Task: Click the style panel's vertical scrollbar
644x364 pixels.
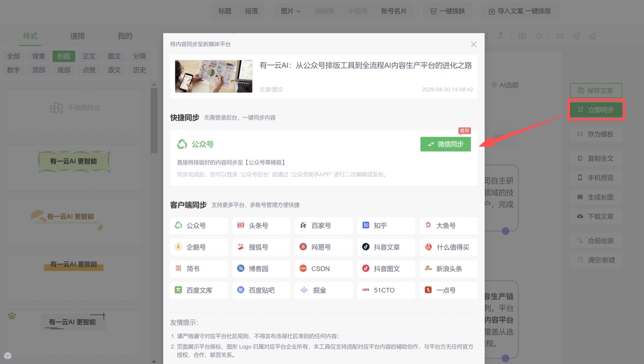Action: [x=154, y=121]
